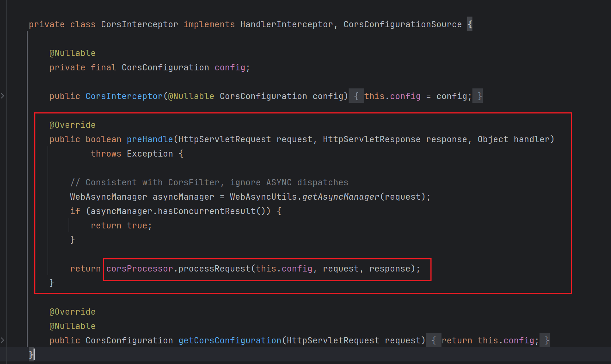Image resolution: width=611 pixels, height=364 pixels.
Task: Click the class closing brace at the caret line
Action: pyautogui.click(x=31, y=355)
